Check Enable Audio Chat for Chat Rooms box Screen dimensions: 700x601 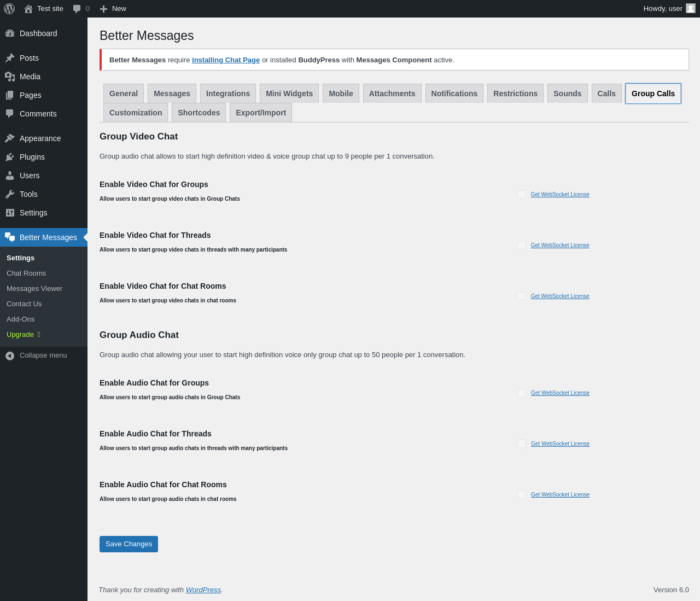(522, 494)
